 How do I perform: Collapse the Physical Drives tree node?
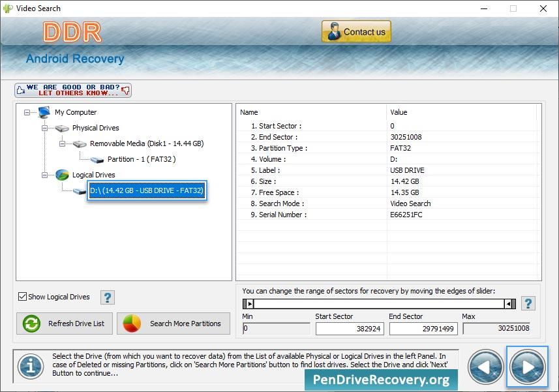click(x=45, y=128)
